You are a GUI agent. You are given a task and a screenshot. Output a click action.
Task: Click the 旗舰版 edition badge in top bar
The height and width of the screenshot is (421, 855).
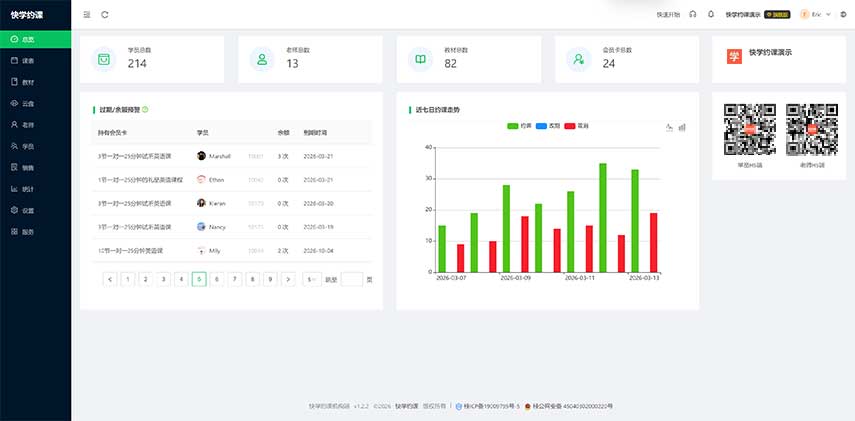pos(779,15)
